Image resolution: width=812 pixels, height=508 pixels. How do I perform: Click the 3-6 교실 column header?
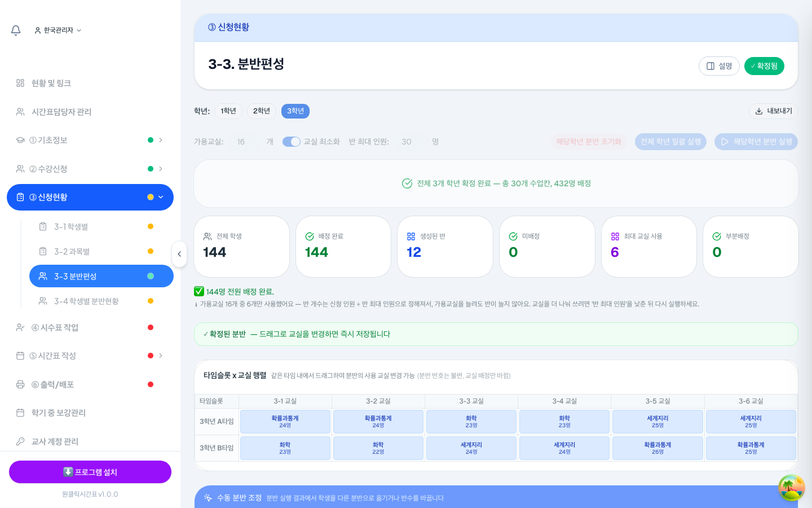[x=751, y=401]
